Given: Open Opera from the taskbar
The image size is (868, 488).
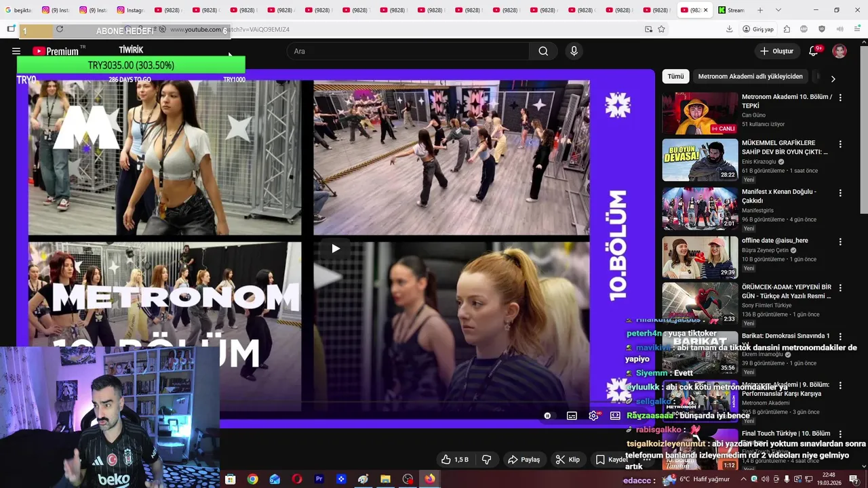Looking at the screenshot, I should click(297, 479).
